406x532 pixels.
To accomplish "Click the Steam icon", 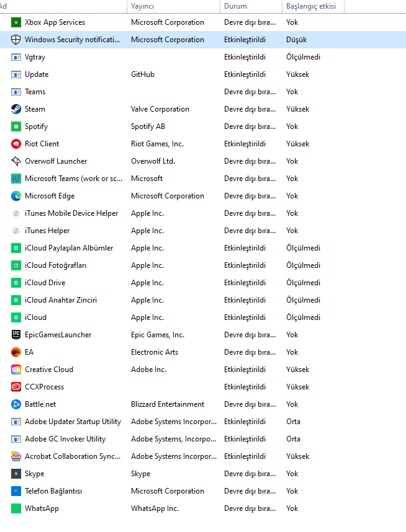I will pyautogui.click(x=16, y=109).
